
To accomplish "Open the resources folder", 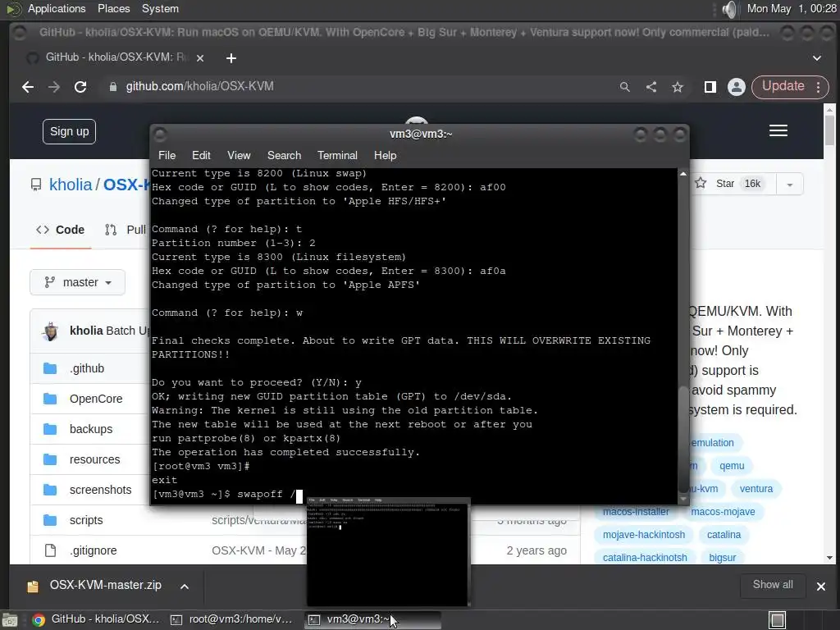I will pyautogui.click(x=95, y=459).
